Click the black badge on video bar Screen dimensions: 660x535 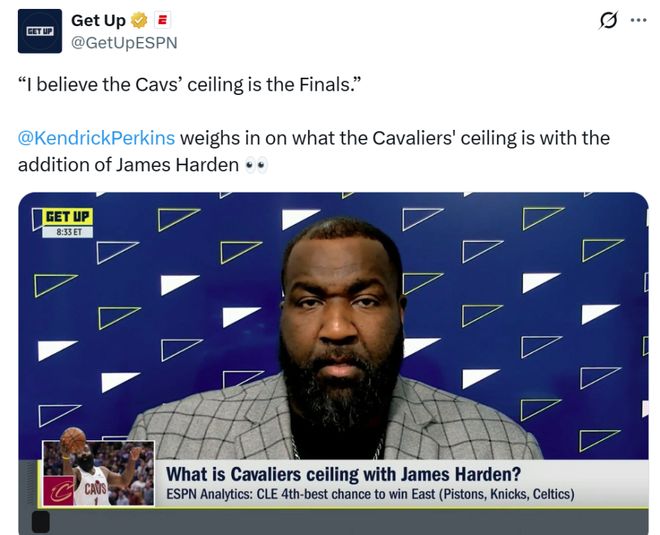[x=41, y=522]
